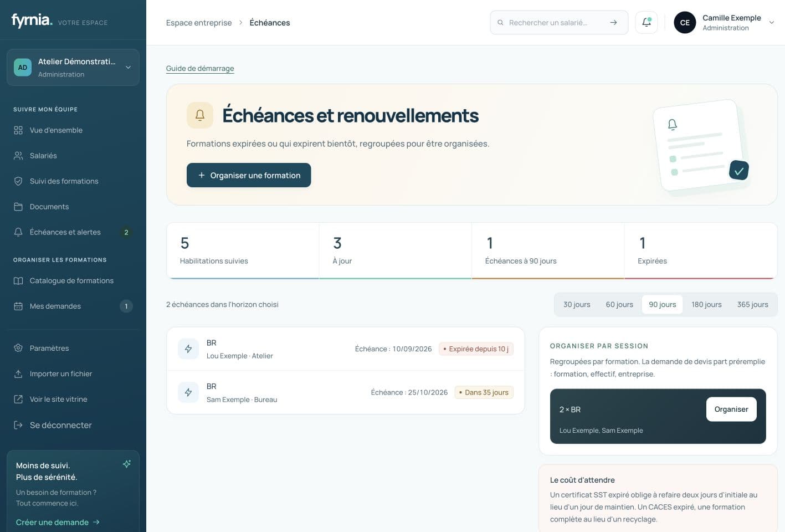The image size is (785, 532).
Task: Click the CE user avatar
Action: click(685, 23)
